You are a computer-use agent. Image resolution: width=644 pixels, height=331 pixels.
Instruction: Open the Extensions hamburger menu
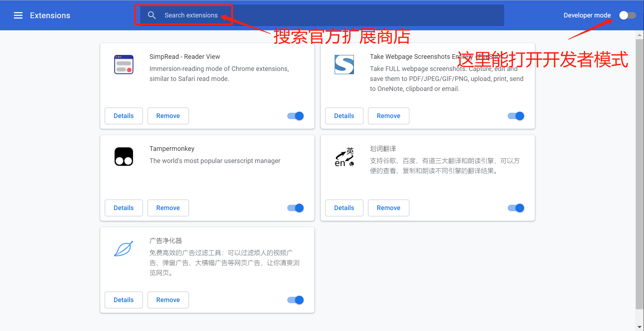[18, 15]
